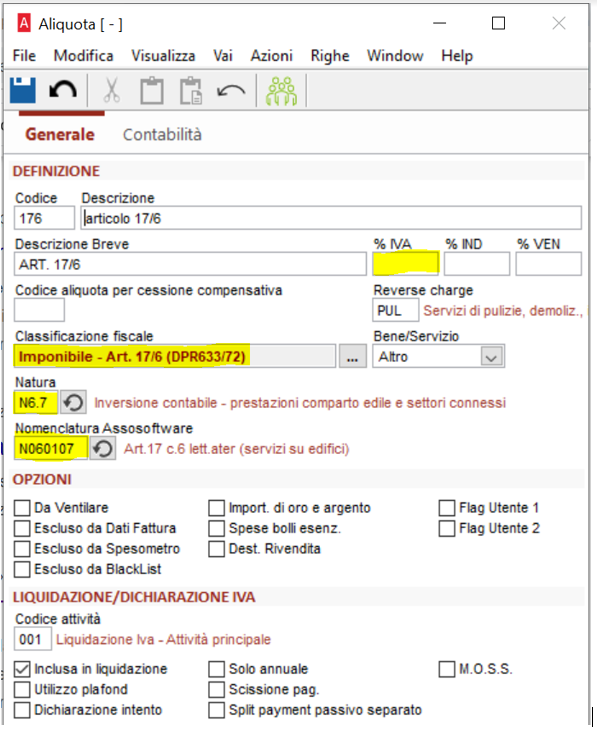597x734 pixels.
Task: Open the File menu
Action: coord(24,56)
